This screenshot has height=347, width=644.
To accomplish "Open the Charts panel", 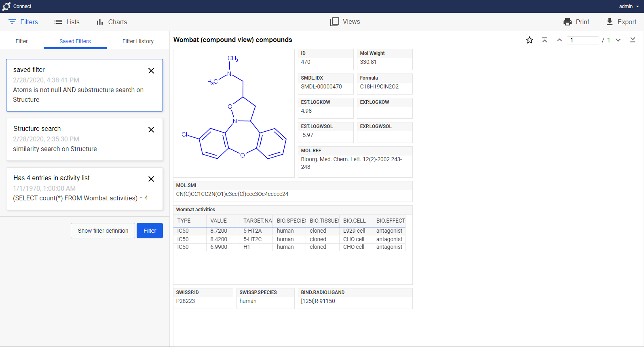I will pos(112,22).
